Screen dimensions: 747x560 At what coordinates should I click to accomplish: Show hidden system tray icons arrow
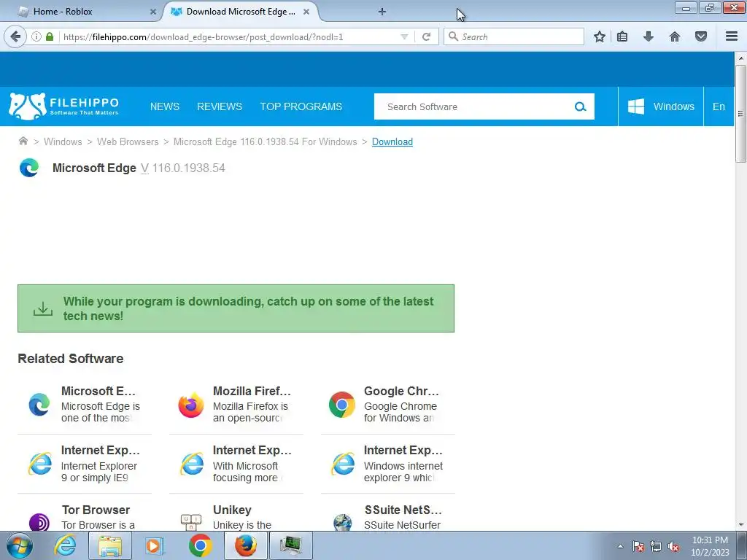pyautogui.click(x=620, y=546)
